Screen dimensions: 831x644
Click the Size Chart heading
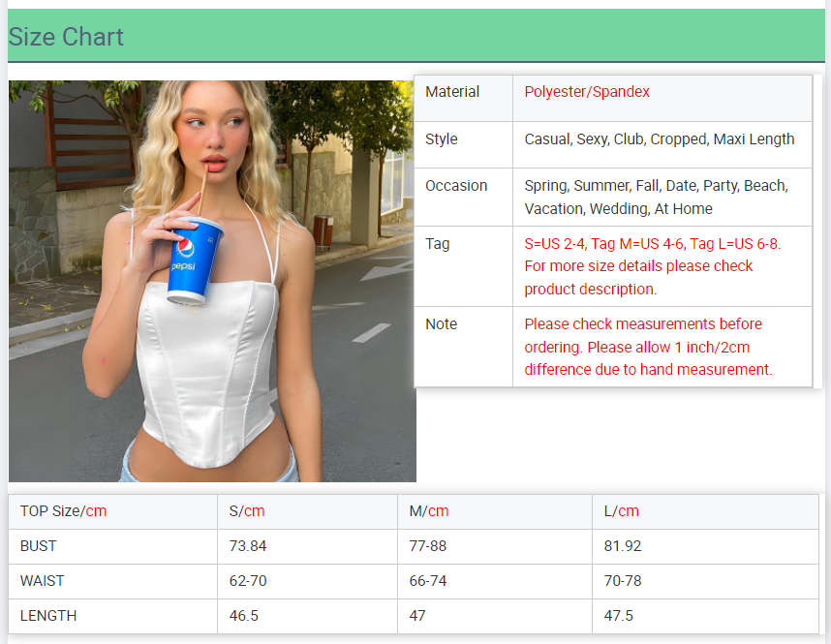point(66,37)
